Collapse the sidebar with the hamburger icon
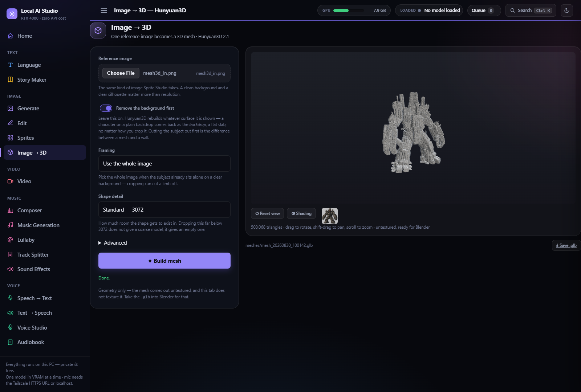 tap(104, 11)
